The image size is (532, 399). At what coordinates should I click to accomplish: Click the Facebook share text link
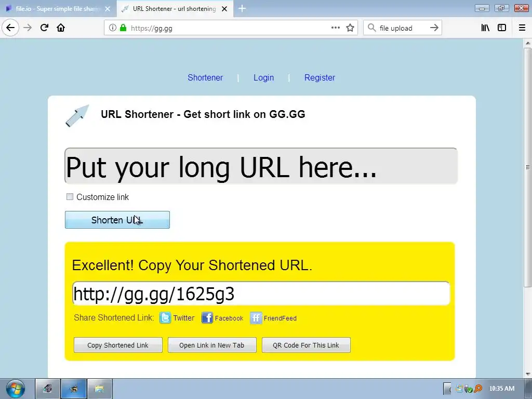[229, 318]
